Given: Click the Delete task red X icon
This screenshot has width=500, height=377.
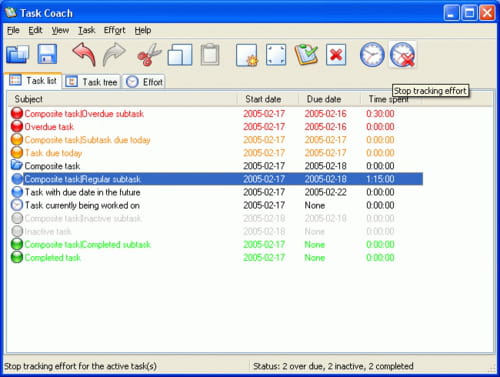Looking at the screenshot, I should [336, 55].
